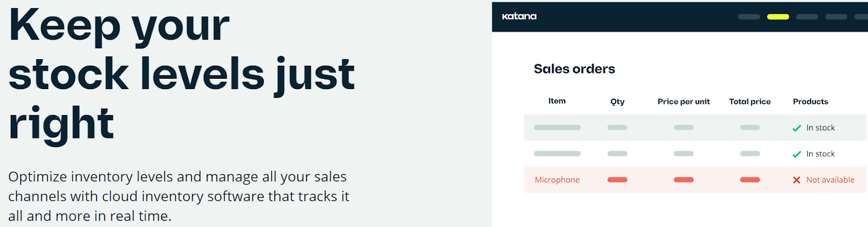Viewport: 868px width, 227px height.
Task: Click the red X Not available icon
Action: click(796, 180)
